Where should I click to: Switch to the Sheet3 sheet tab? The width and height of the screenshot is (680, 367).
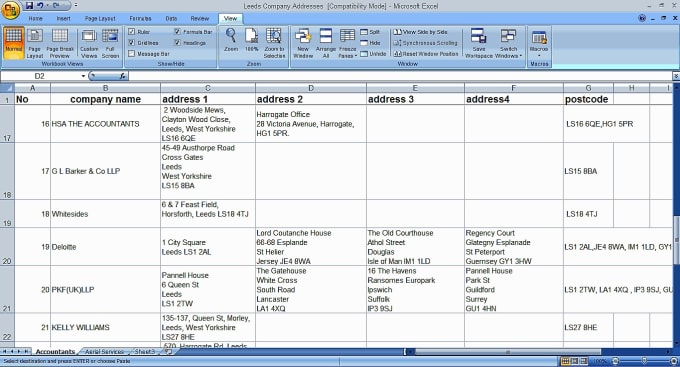pos(145,351)
